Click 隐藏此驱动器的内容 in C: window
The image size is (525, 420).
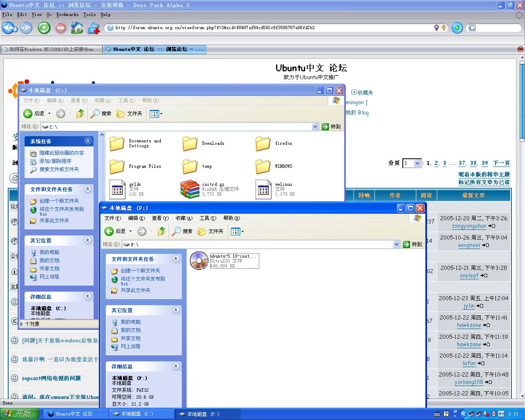click(62, 153)
